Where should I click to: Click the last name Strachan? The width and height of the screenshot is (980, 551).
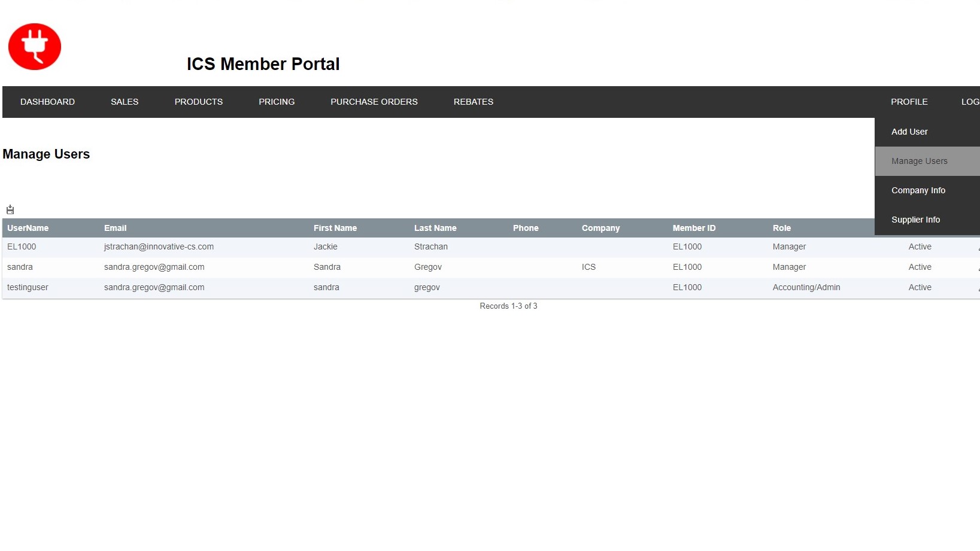pyautogui.click(x=431, y=246)
